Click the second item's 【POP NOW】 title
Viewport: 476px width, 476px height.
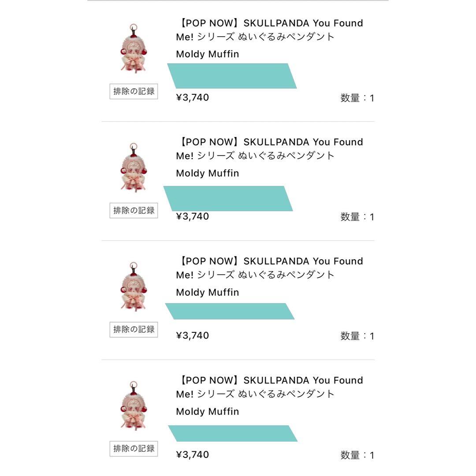269,149
